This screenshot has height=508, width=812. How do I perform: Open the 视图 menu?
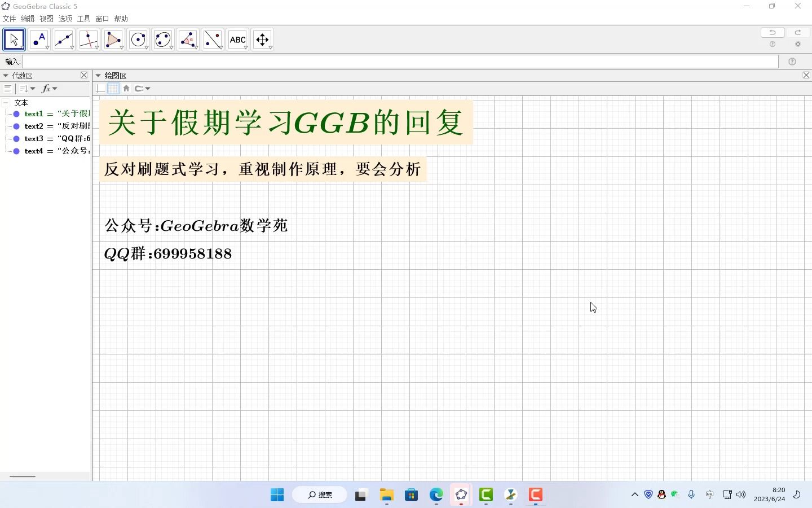point(46,19)
